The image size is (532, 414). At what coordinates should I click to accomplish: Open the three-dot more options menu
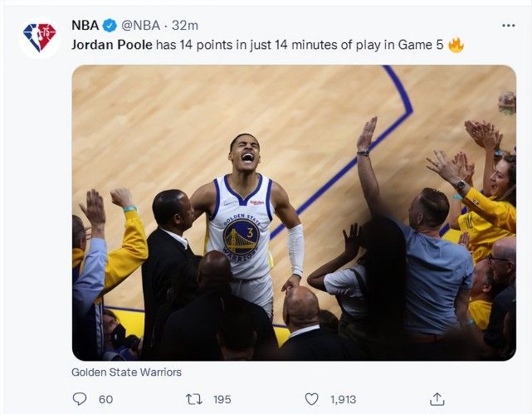click(x=509, y=26)
